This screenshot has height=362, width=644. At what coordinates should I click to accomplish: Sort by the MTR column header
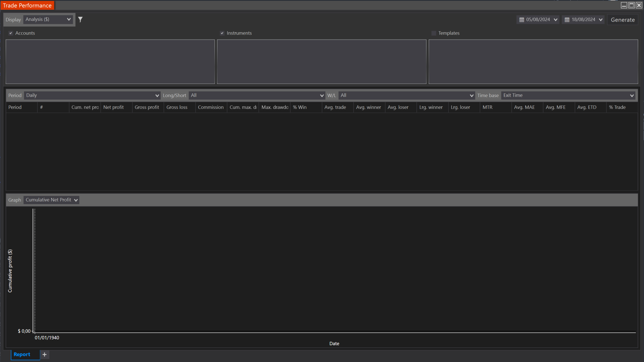pos(496,107)
